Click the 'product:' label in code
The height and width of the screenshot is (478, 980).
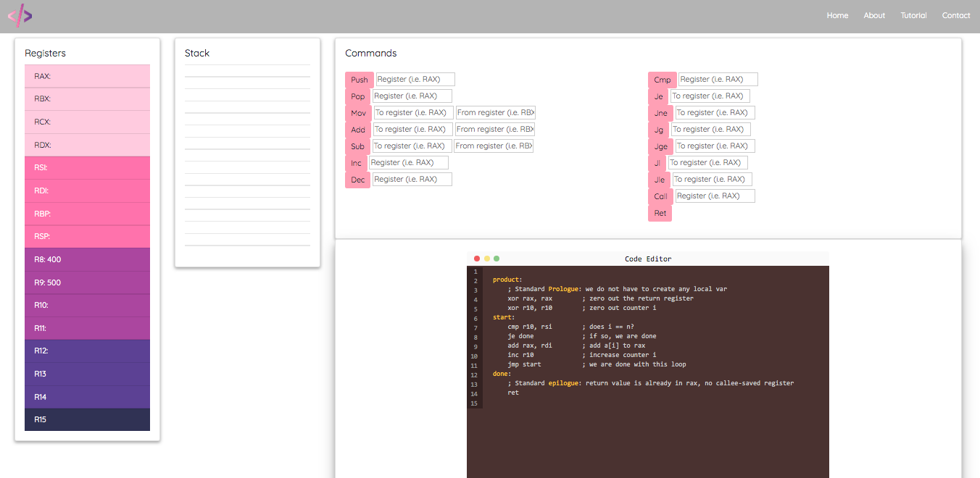[507, 280]
